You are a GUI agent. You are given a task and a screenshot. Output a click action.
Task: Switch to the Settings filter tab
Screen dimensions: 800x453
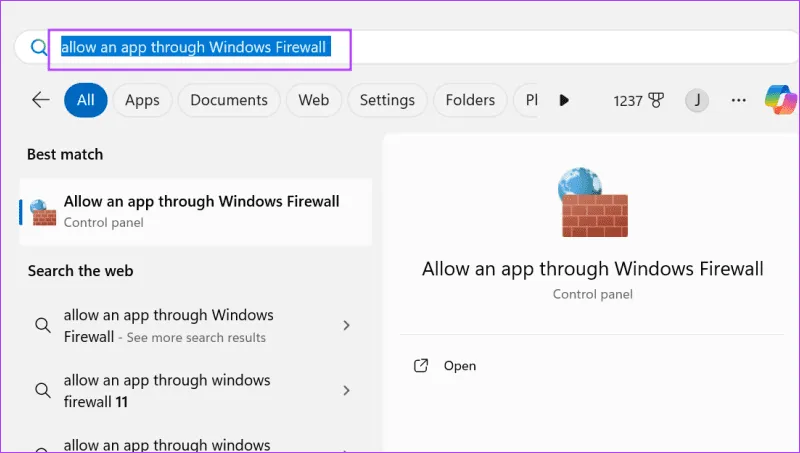pos(387,100)
